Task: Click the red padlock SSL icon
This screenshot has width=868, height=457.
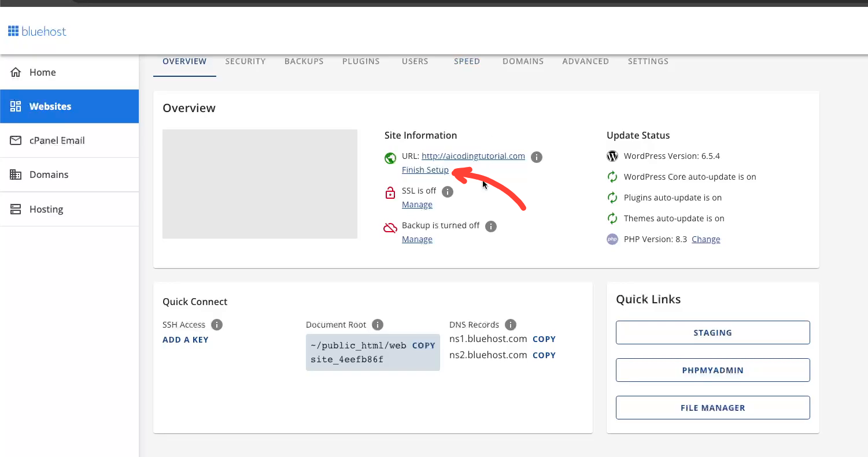Action: click(390, 193)
